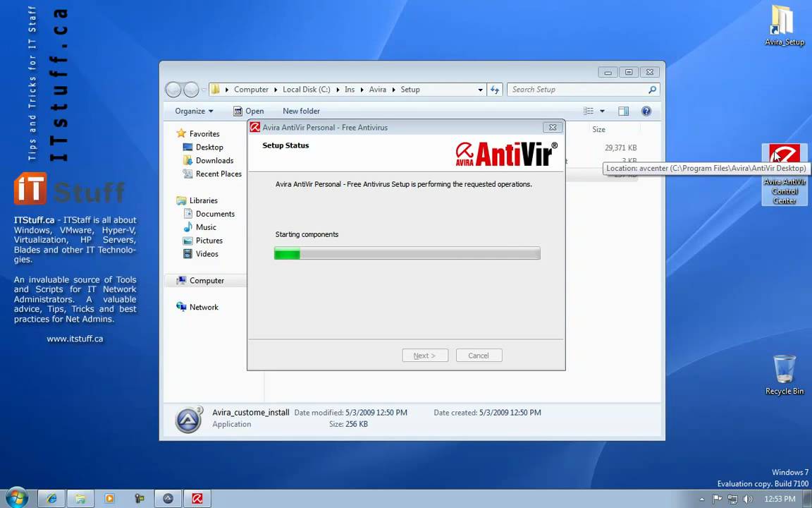This screenshot has width=812, height=508.
Task: Click the Avira umbrella icon in dialog title
Action: (254, 128)
